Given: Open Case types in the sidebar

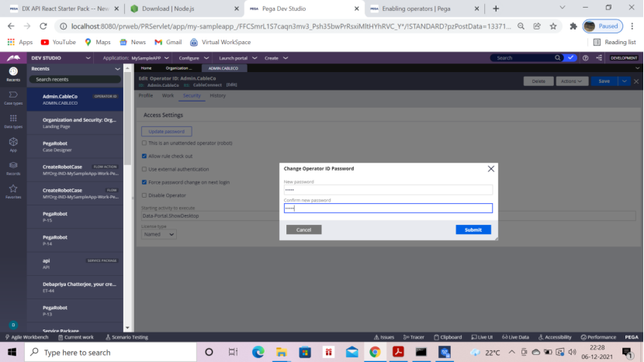Looking at the screenshot, I should pos(13,98).
